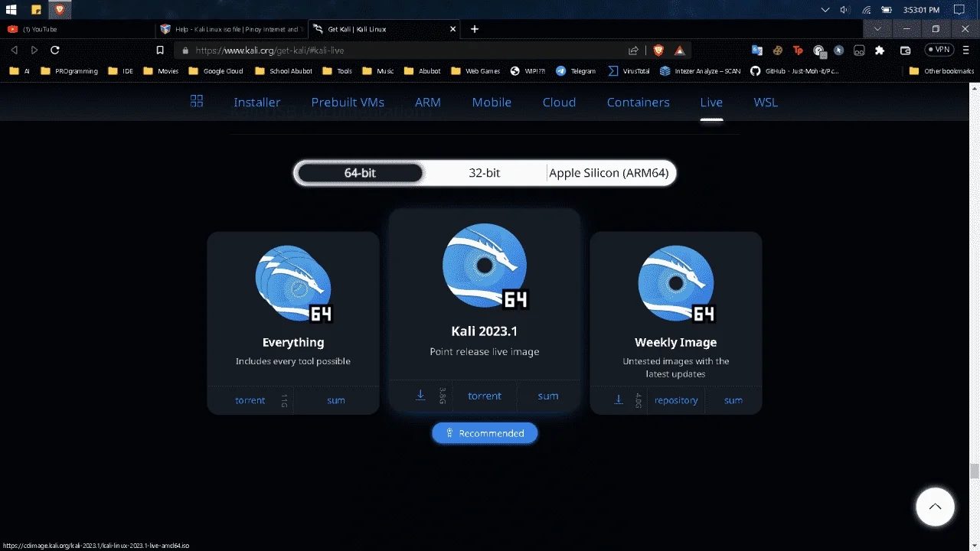
Task: Click the Weekly Image download arrow icon
Action: 619,399
